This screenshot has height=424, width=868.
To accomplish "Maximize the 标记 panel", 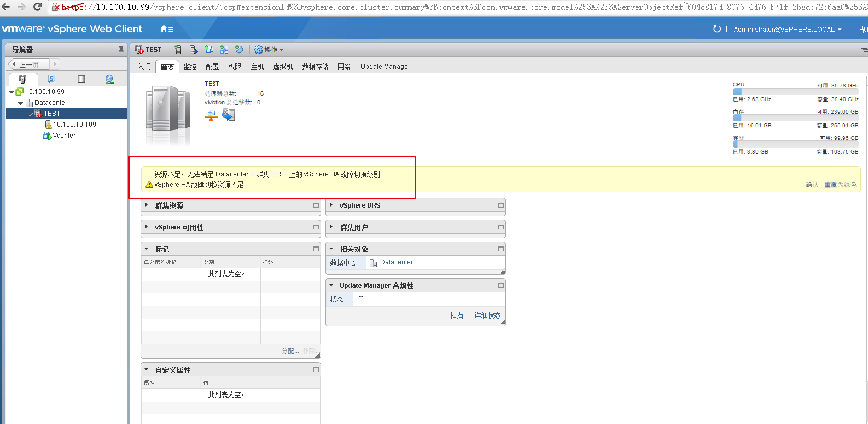I will [x=316, y=249].
